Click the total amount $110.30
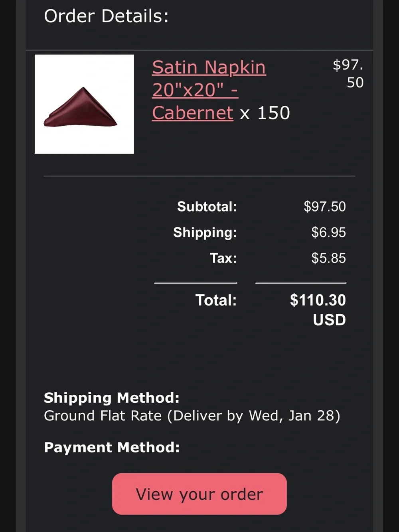The height and width of the screenshot is (532, 399). tap(318, 300)
